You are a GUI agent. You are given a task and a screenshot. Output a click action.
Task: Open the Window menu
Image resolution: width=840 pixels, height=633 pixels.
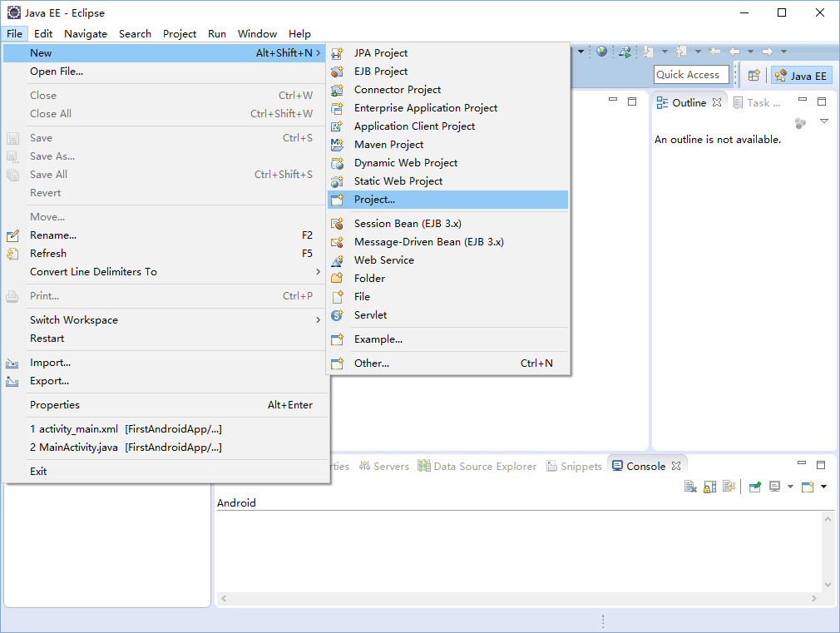tap(257, 34)
